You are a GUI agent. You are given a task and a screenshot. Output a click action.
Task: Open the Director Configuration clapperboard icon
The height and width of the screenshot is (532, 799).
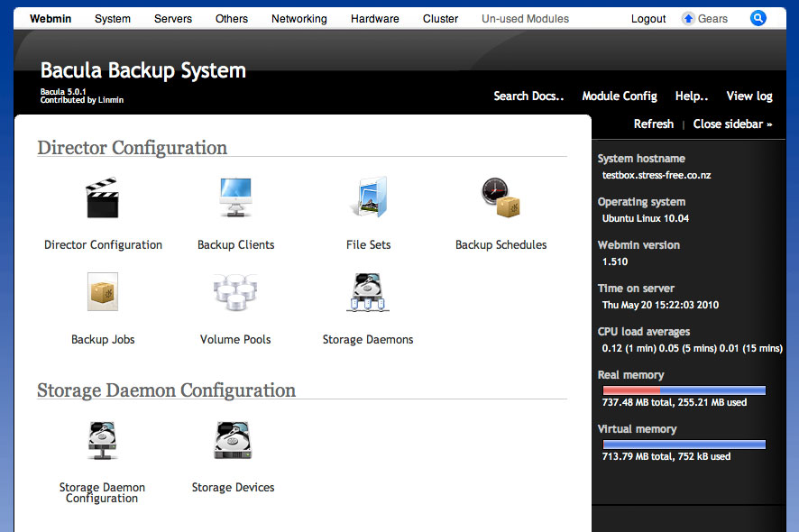tap(103, 197)
